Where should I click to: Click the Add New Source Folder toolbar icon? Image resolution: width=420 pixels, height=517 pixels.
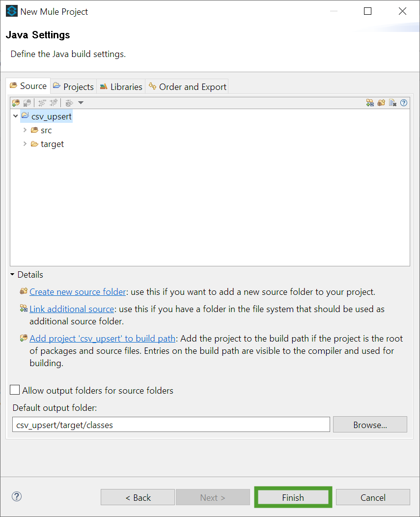click(381, 103)
